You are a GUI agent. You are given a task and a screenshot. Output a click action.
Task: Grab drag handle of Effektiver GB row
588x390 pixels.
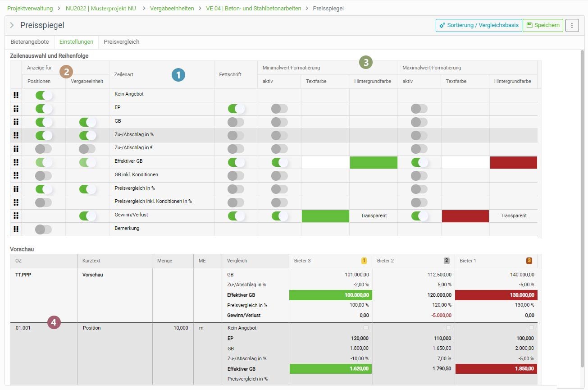coord(16,162)
